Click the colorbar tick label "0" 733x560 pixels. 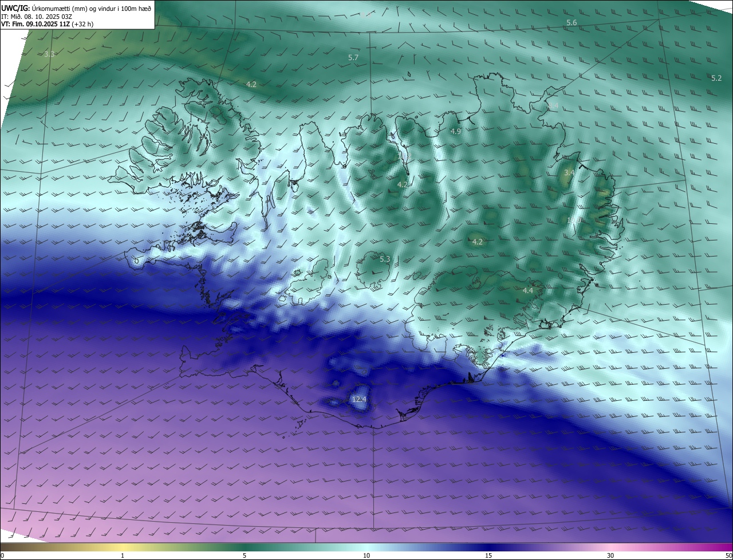pyautogui.click(x=2, y=555)
